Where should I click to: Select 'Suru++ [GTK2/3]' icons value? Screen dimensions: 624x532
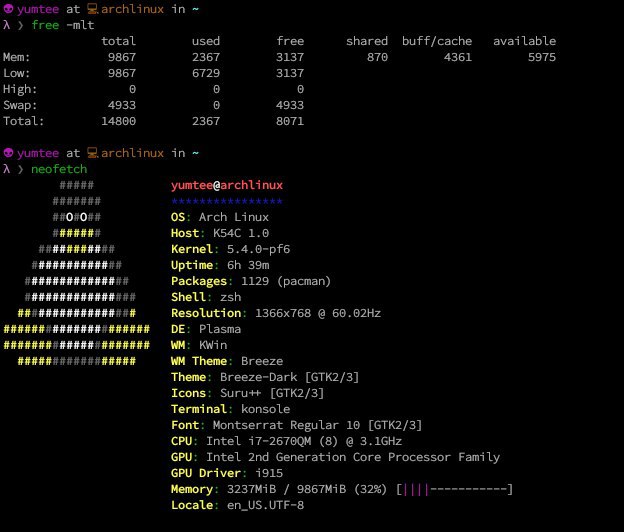tap(272, 393)
